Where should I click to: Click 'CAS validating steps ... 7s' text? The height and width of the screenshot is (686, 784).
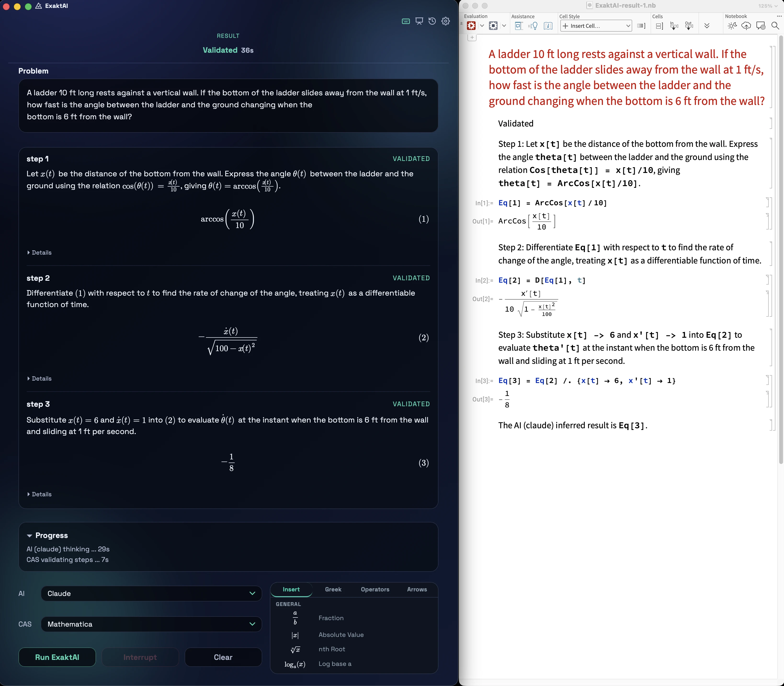[67, 560]
